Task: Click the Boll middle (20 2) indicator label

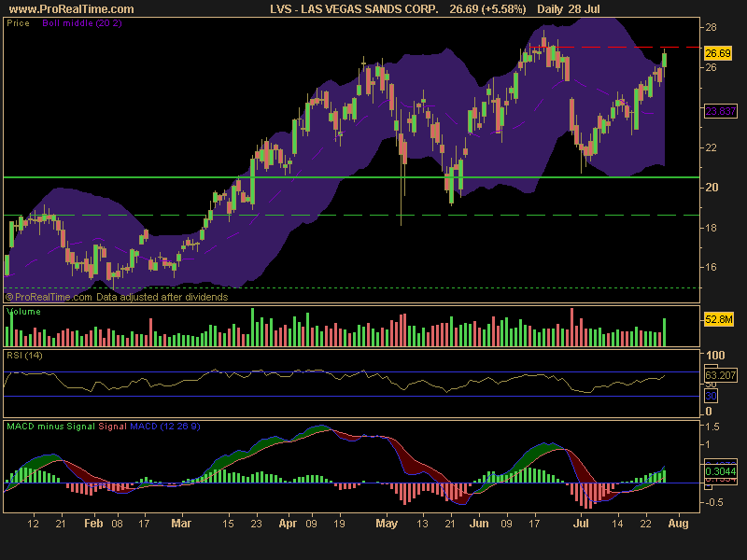Action: tap(82, 22)
